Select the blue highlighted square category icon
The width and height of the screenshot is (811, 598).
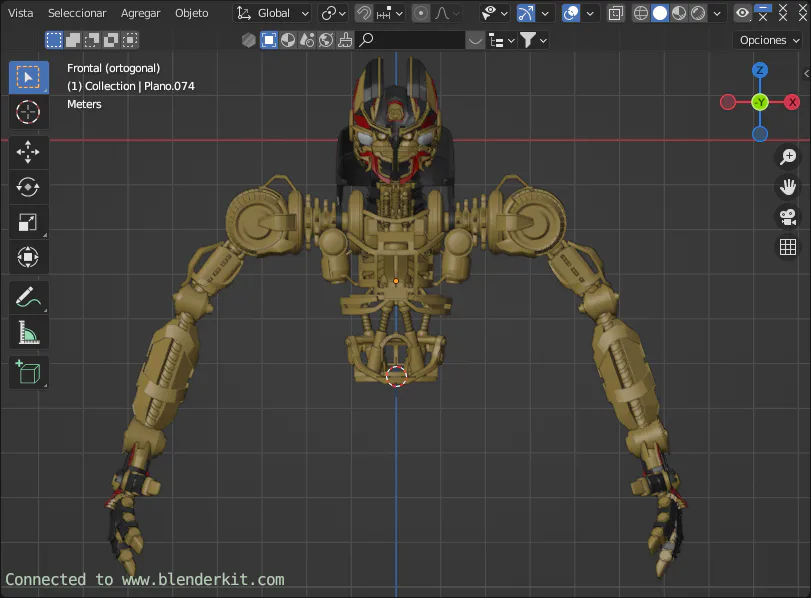[x=268, y=40]
